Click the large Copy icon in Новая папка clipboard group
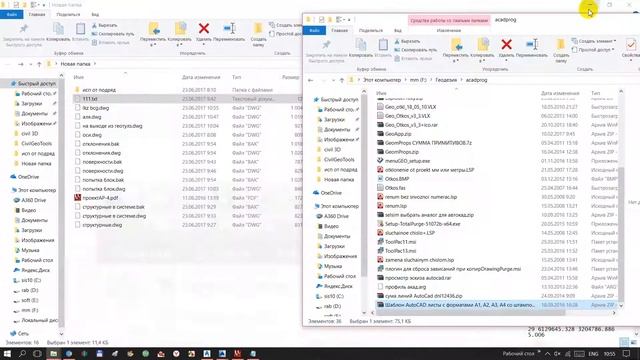 click(58, 29)
